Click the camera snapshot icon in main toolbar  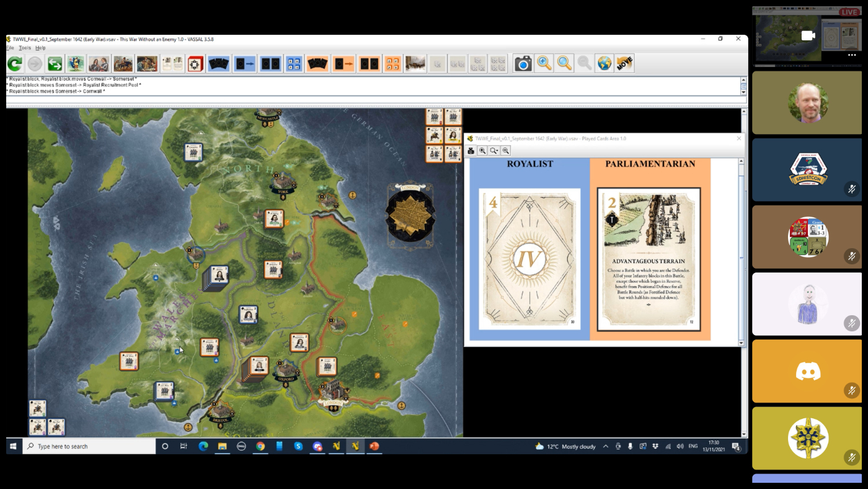click(523, 63)
